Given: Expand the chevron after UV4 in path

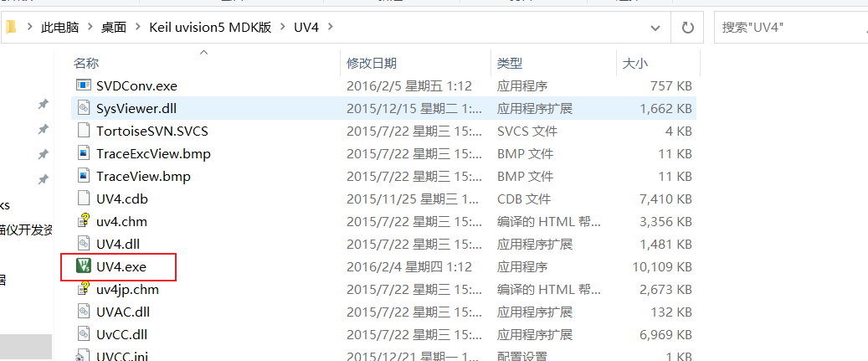Looking at the screenshot, I should 331,27.
